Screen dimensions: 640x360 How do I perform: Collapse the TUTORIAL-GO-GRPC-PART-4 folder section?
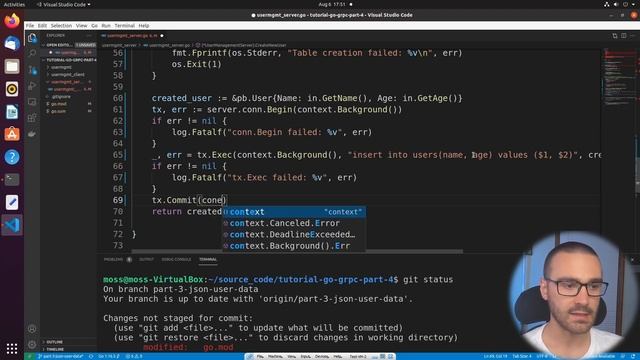[x=69, y=60]
